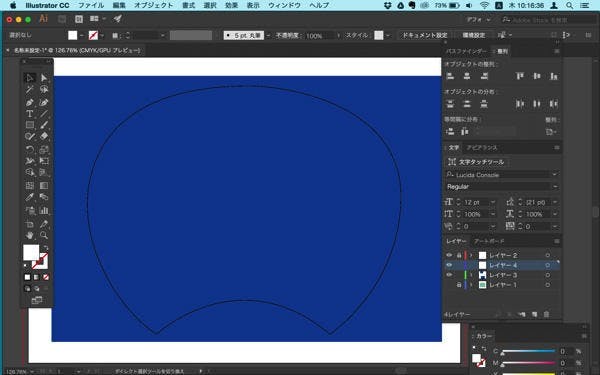Toggle visibility eye of レイヤー 4
Screen dimensions: 600x375
pos(449,265)
